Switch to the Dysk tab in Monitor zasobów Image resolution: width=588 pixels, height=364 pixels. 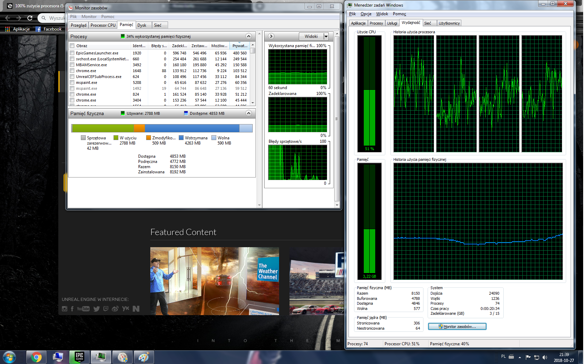(143, 25)
